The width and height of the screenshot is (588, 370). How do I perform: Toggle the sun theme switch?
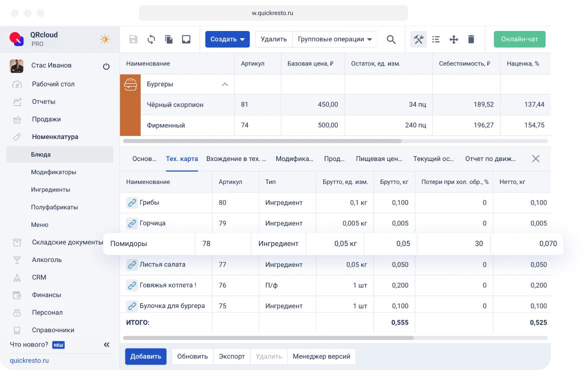pyautogui.click(x=105, y=39)
